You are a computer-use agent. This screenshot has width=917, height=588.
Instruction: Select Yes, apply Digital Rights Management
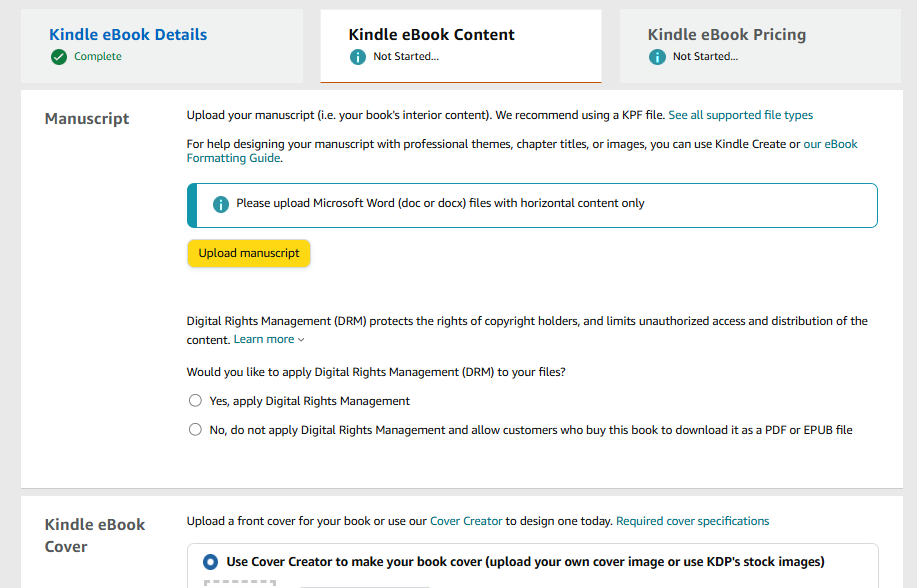195,401
